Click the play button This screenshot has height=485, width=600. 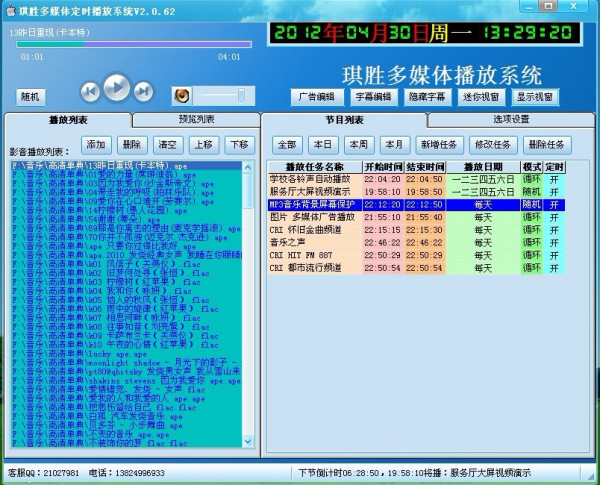(x=117, y=88)
